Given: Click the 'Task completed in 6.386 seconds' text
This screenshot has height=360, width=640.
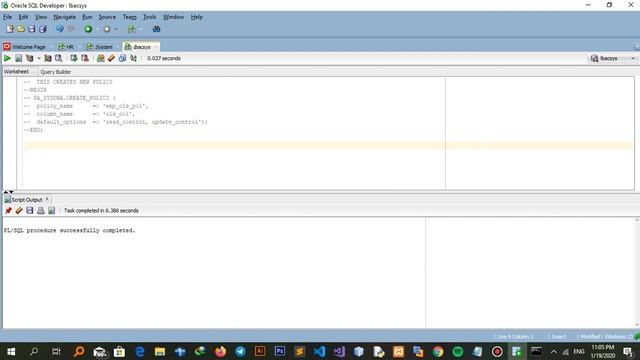Looking at the screenshot, I should (x=101, y=211).
